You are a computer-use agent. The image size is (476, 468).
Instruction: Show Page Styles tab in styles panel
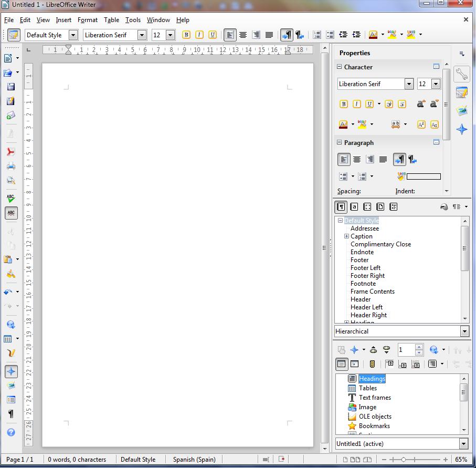point(380,207)
